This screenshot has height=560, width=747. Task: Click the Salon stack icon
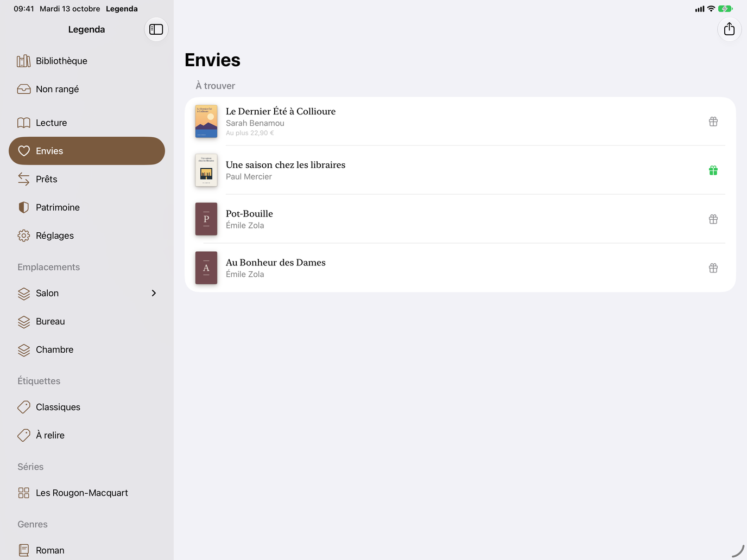click(x=24, y=293)
